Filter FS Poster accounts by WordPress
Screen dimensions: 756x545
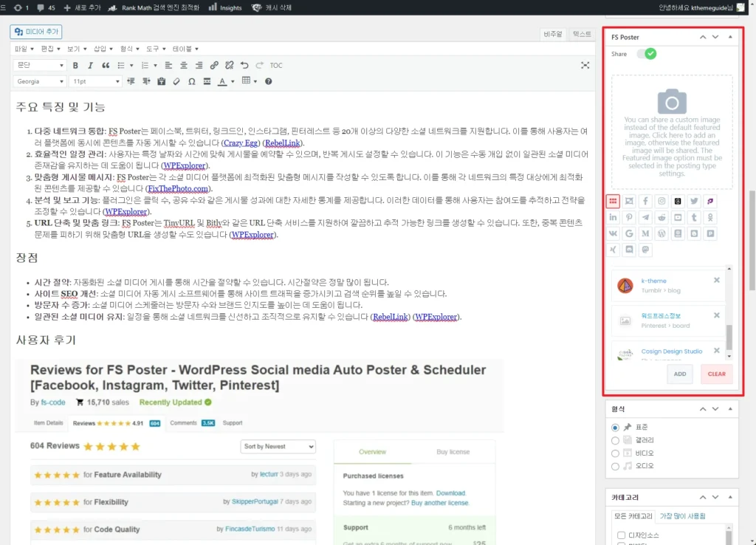661,233
